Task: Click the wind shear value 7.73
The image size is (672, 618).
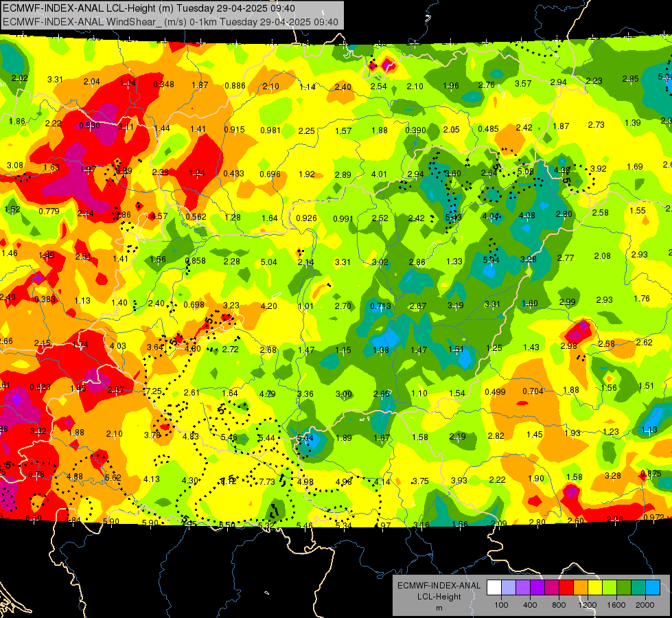Action: (267, 481)
